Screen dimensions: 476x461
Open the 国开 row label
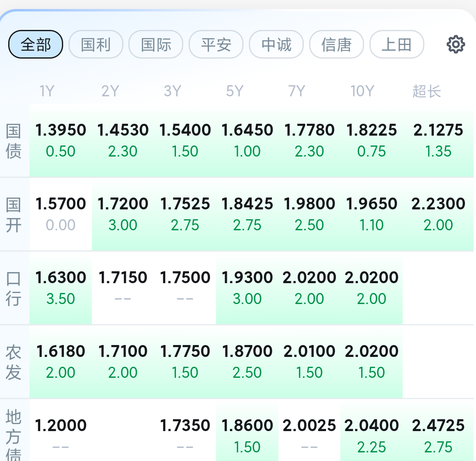[14, 214]
